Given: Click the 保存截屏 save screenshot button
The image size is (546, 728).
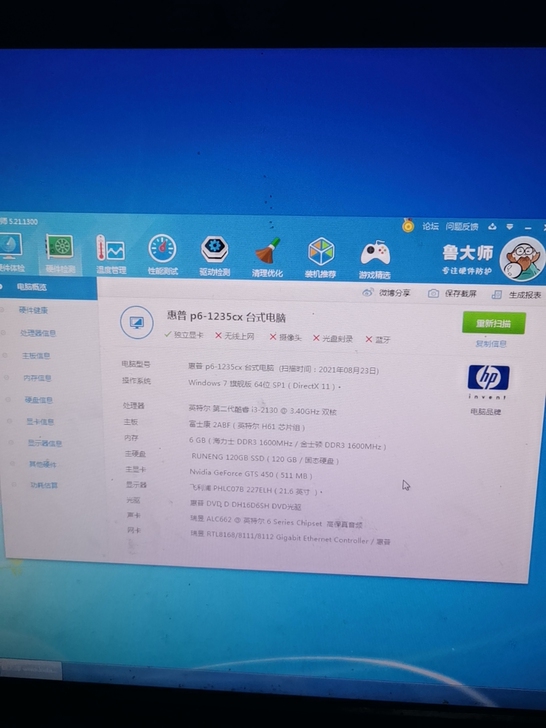Looking at the screenshot, I should pyautogui.click(x=460, y=294).
